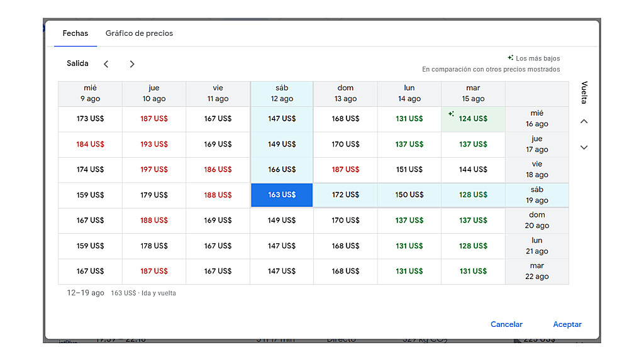The height and width of the screenshot is (362, 644).
Task: Choose 150 US$ fare returning 19 ago
Action: 409,195
